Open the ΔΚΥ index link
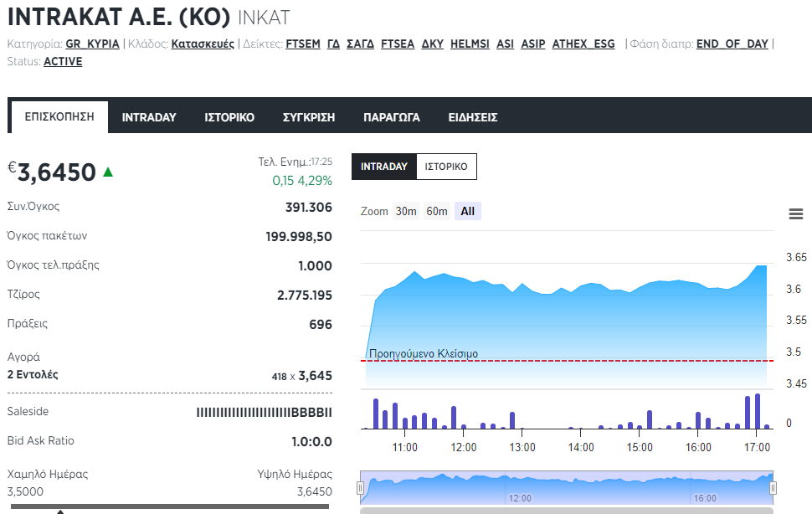 pyautogui.click(x=433, y=44)
